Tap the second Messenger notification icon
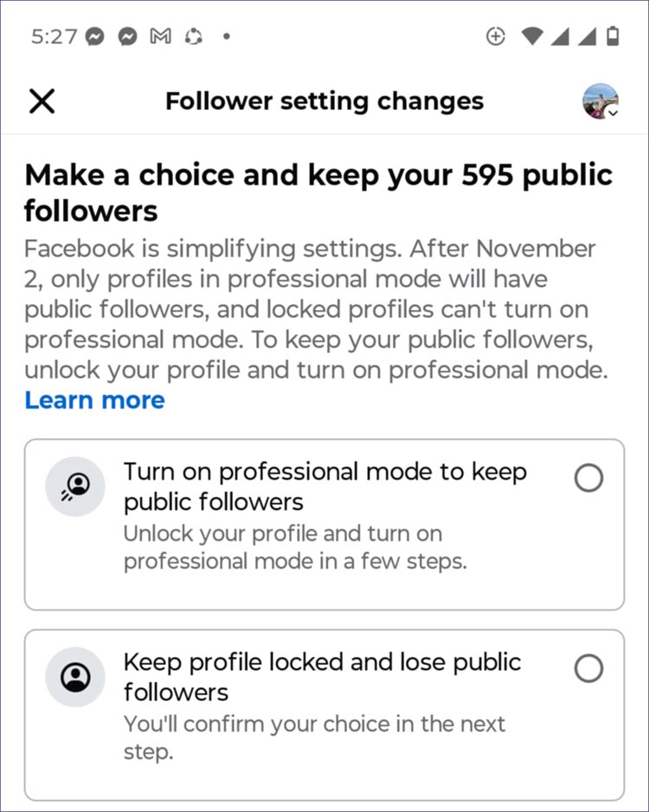649x812 pixels. 128,36
